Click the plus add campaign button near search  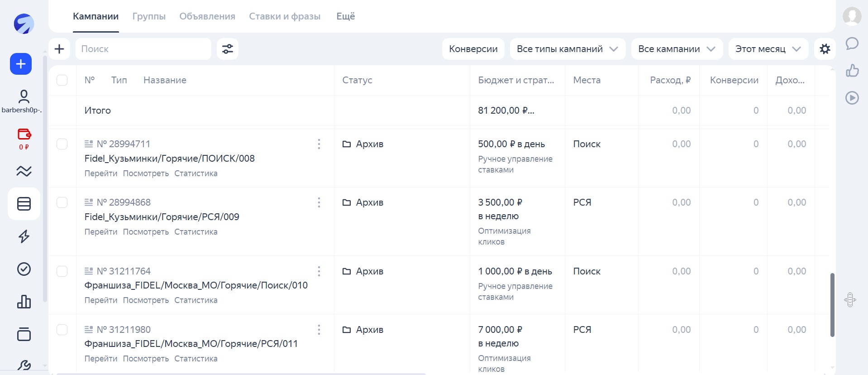[59, 49]
